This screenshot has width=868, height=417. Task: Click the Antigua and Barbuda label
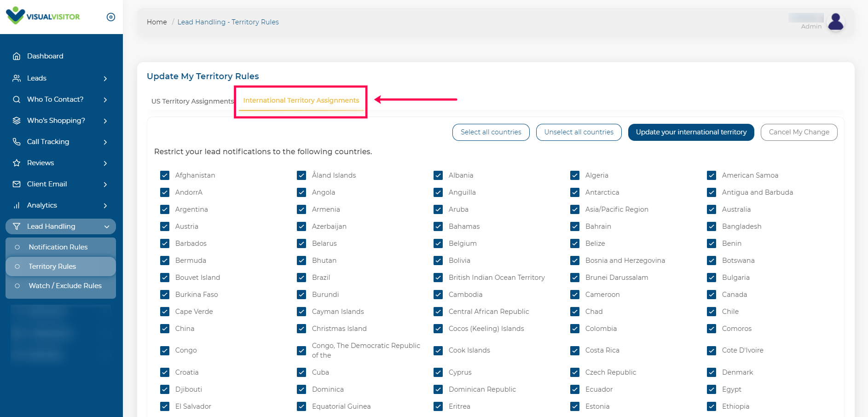[x=758, y=192]
